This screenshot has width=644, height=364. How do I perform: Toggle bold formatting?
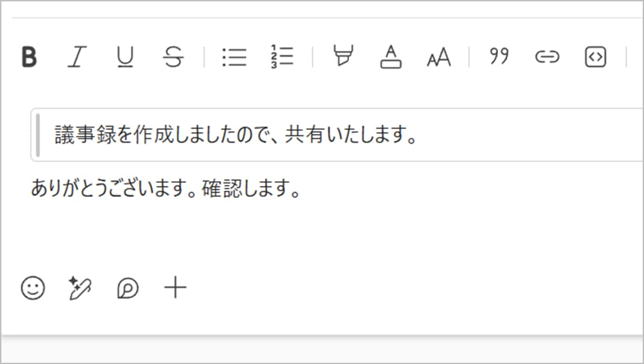[29, 57]
